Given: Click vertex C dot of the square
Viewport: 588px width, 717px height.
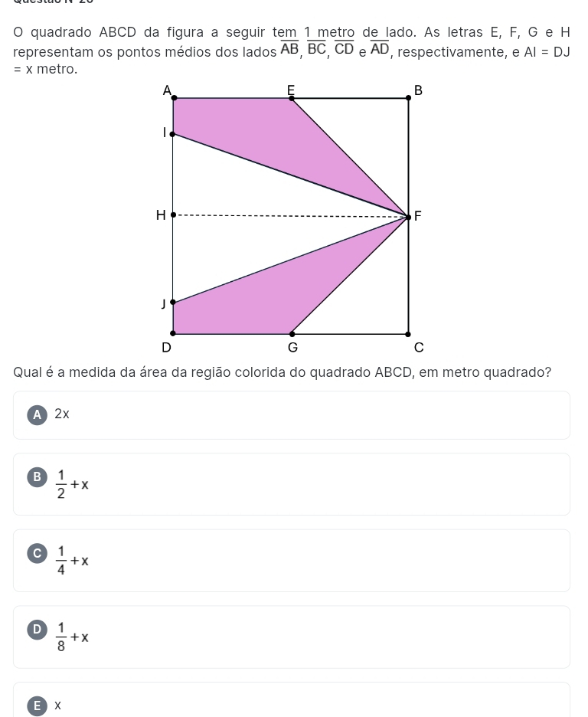Looking at the screenshot, I should 408,334.
